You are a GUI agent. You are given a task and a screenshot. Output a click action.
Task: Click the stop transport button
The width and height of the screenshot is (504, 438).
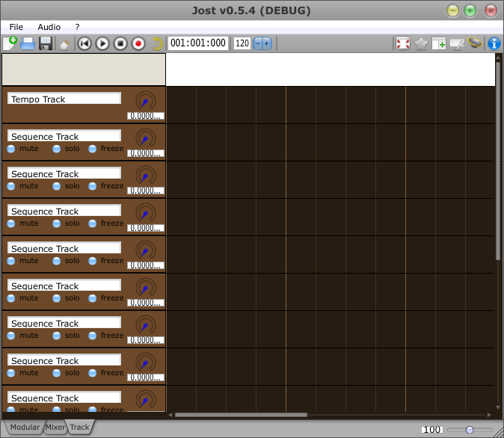(120, 43)
